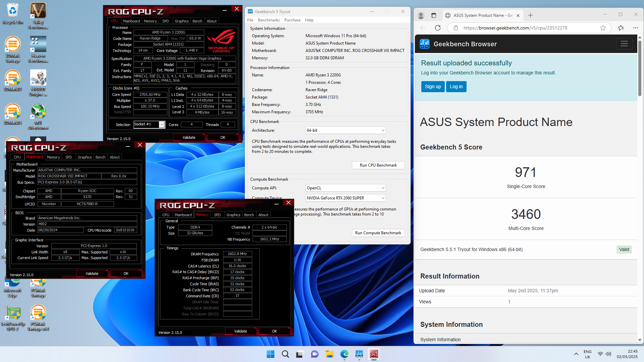Open taskbar Search icon
The height and width of the screenshot is (362, 644).
(285, 354)
